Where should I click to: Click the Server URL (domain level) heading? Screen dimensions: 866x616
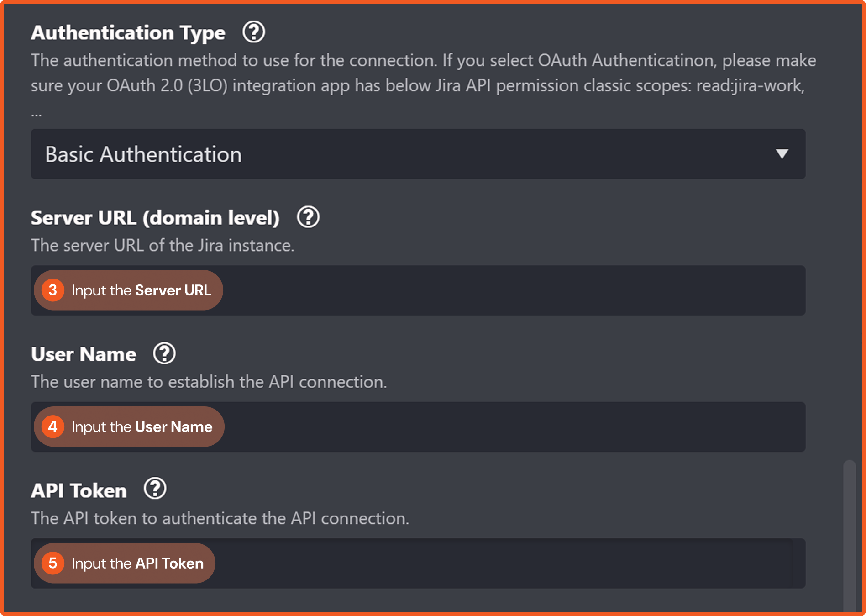click(155, 218)
